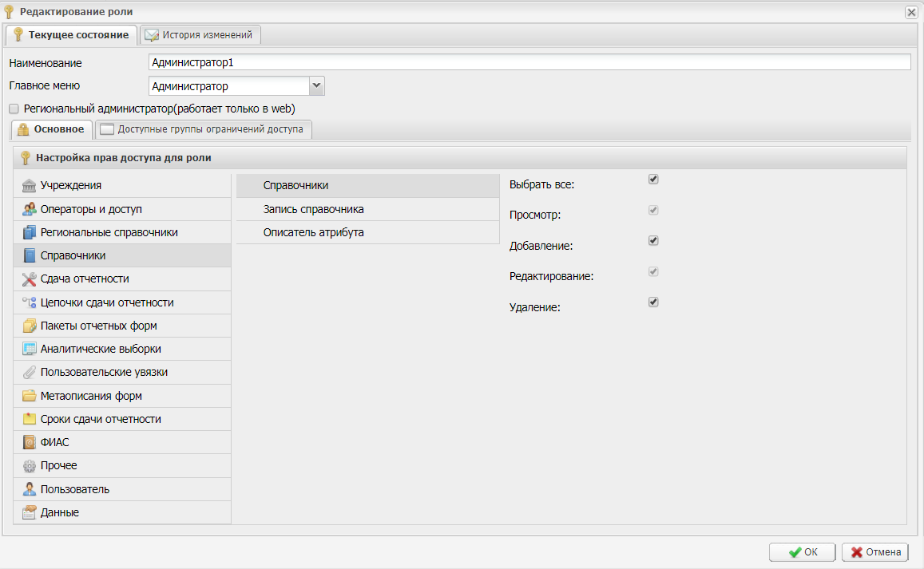The height and width of the screenshot is (569, 924).
Task: Click the bank icon next to Учреждения
Action: (x=30, y=186)
